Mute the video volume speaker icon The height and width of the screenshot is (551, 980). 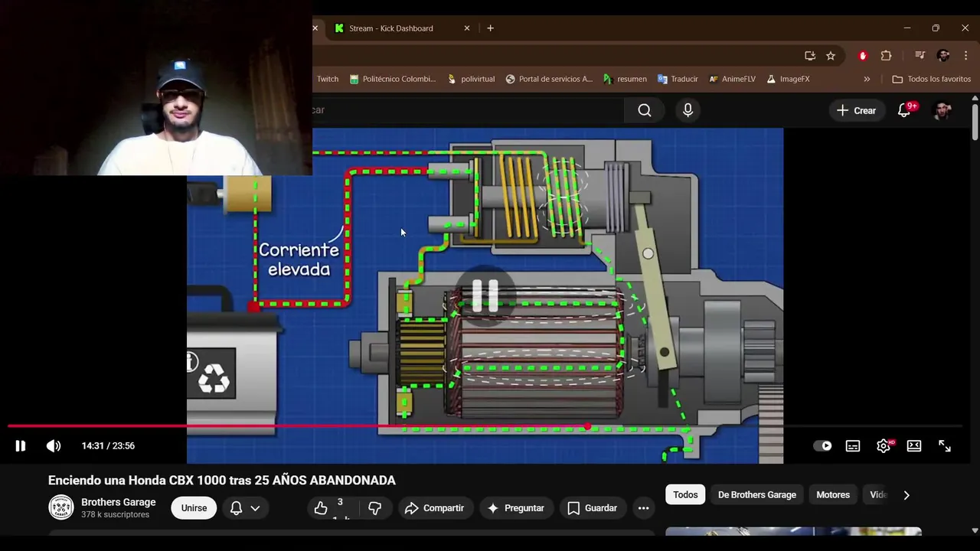(53, 446)
